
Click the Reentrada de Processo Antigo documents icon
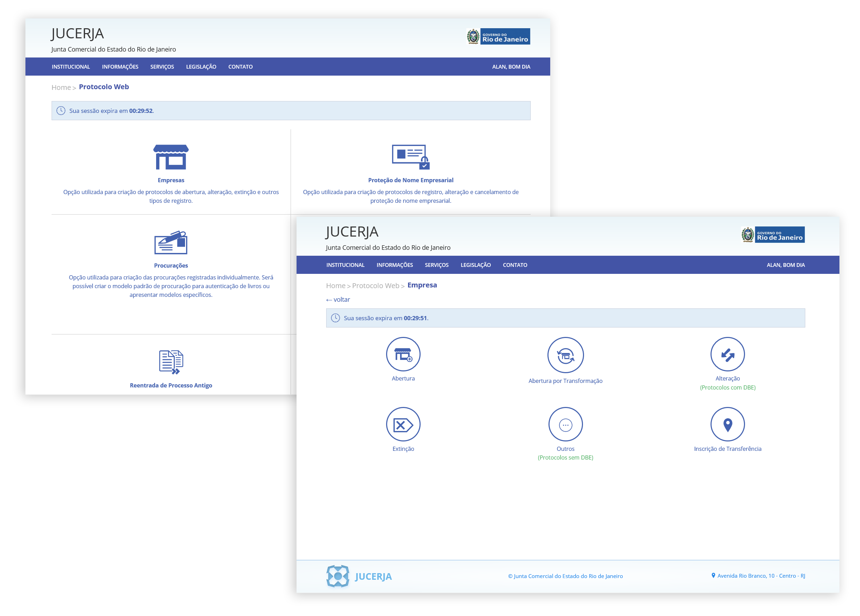(x=171, y=362)
